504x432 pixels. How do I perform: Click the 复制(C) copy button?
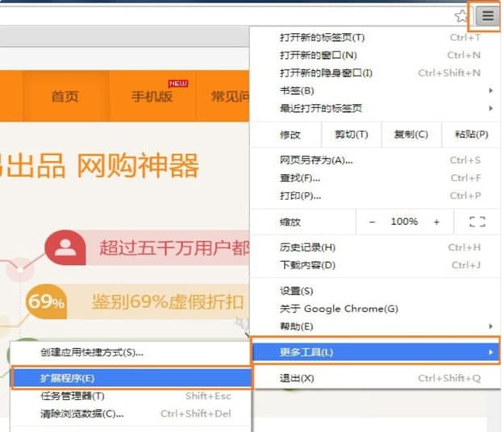pyautogui.click(x=410, y=135)
